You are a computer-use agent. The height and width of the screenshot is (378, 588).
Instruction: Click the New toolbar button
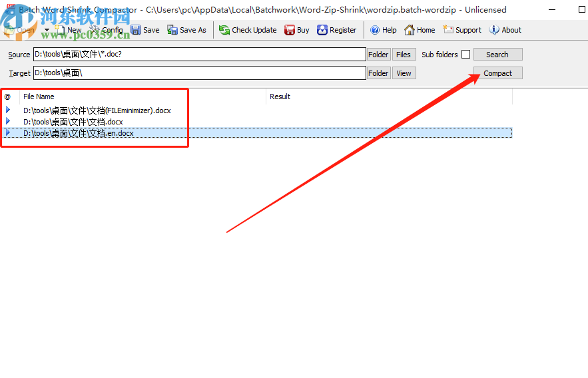tap(68, 30)
